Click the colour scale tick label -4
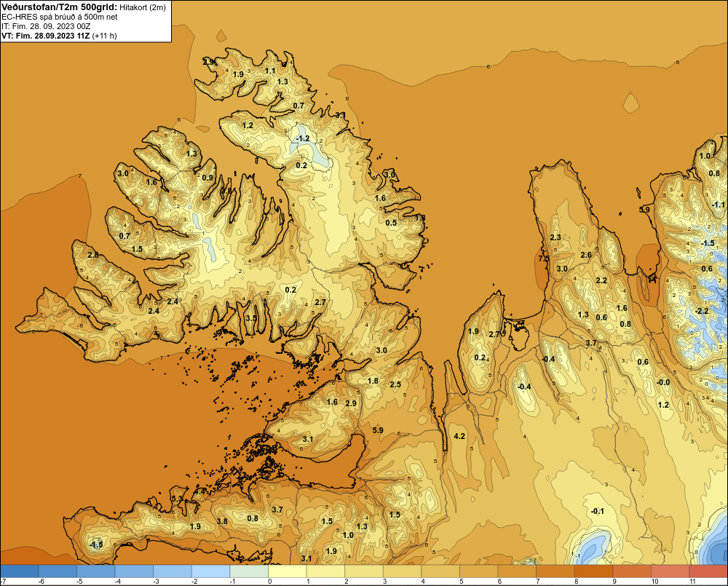Screen dimensions: 728x586 pos(117,582)
